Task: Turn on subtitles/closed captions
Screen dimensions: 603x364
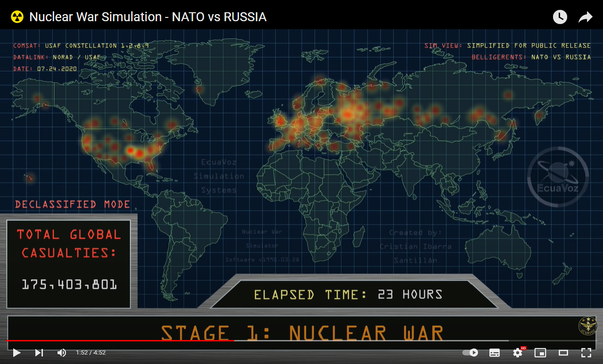Action: (495, 352)
